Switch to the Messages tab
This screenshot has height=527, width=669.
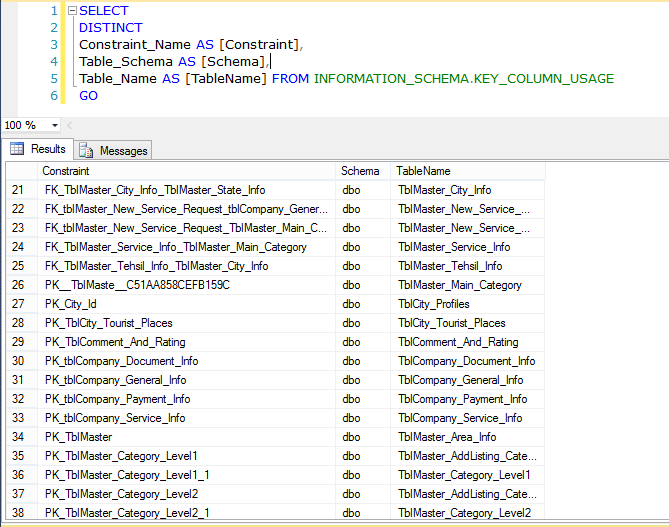[x=123, y=150]
